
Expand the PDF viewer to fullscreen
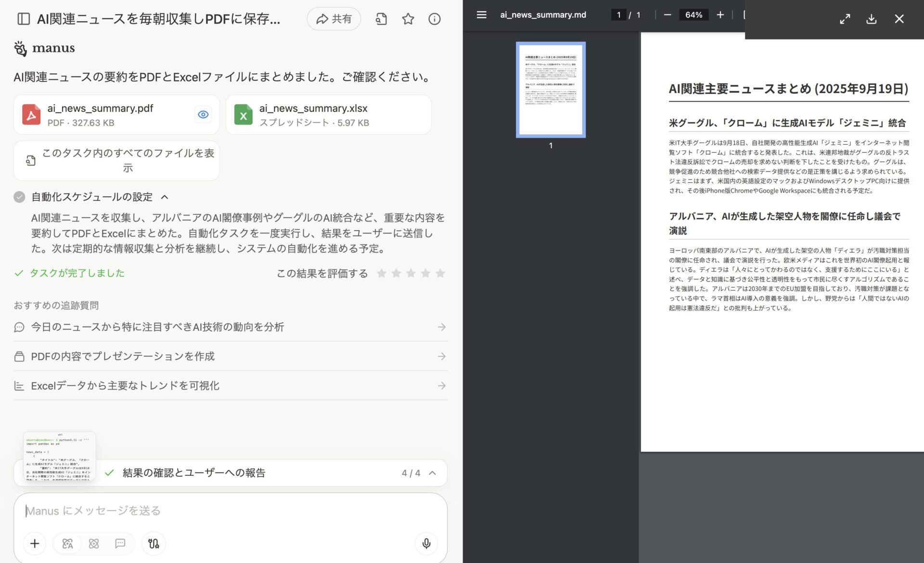point(845,19)
